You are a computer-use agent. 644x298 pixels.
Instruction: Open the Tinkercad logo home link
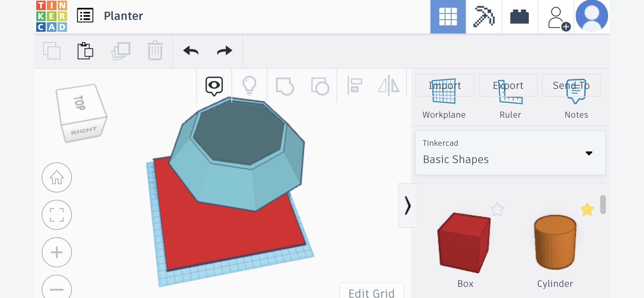(x=52, y=16)
